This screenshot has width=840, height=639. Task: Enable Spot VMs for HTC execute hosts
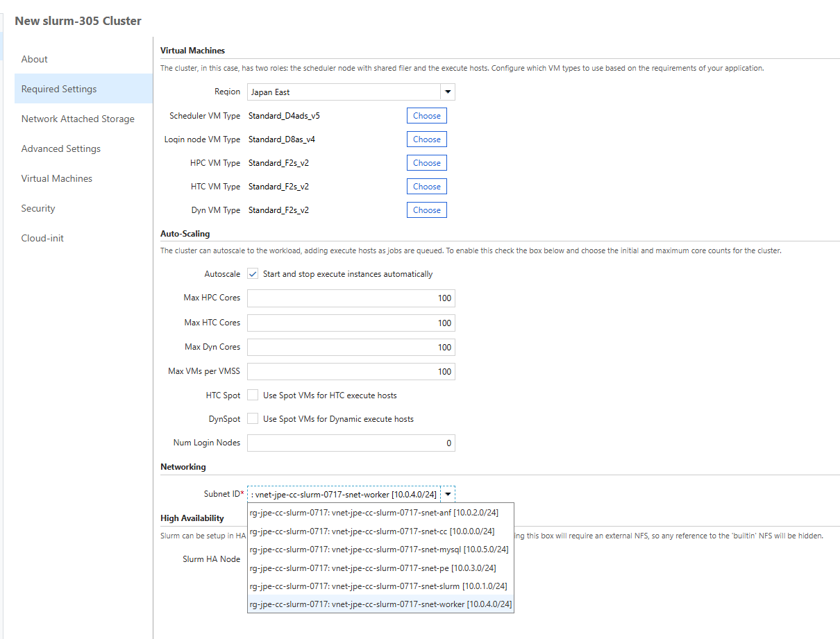pos(253,395)
